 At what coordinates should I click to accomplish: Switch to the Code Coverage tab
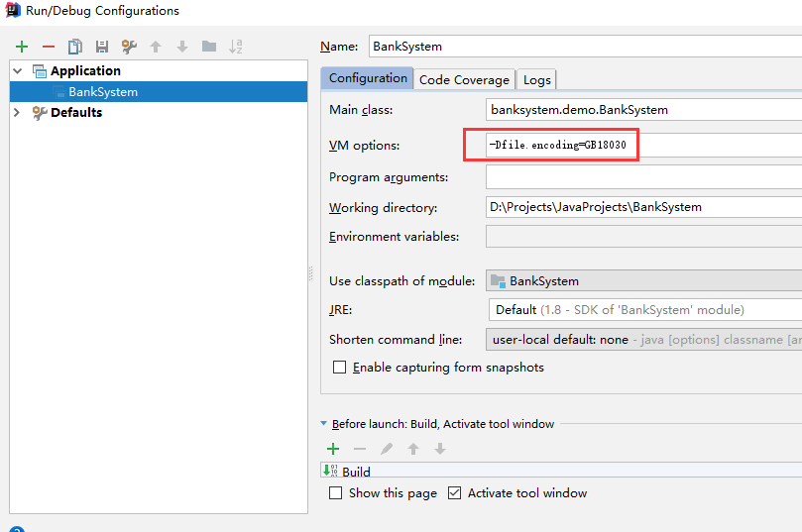[464, 79]
